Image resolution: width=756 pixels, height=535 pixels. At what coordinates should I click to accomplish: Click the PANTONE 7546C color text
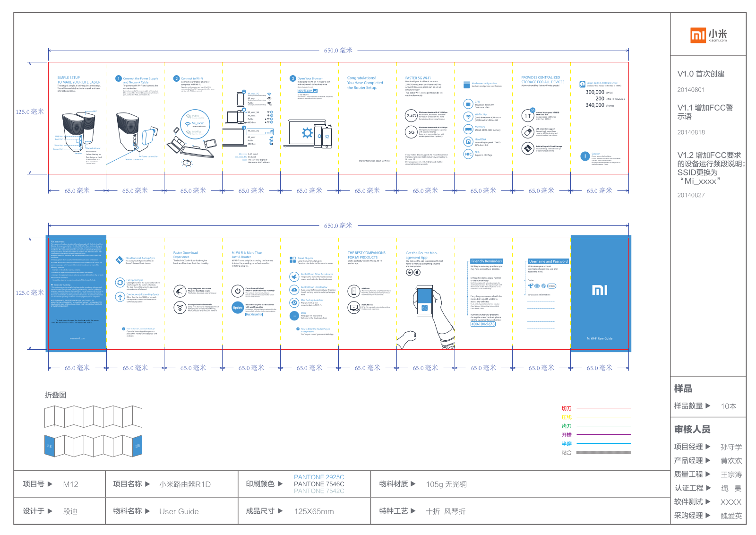319,484
